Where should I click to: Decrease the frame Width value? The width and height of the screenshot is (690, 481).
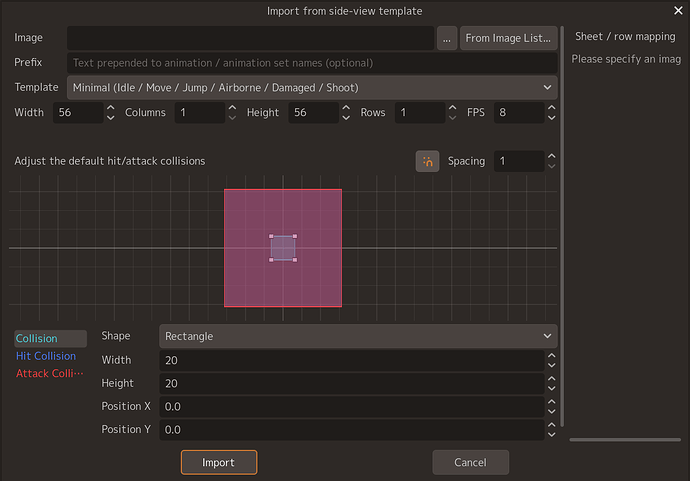[x=111, y=117]
